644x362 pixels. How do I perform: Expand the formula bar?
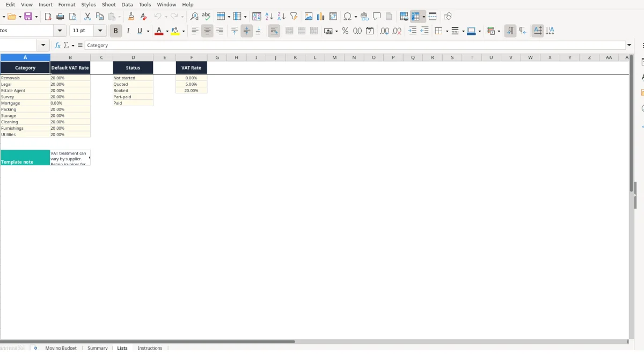click(x=629, y=46)
